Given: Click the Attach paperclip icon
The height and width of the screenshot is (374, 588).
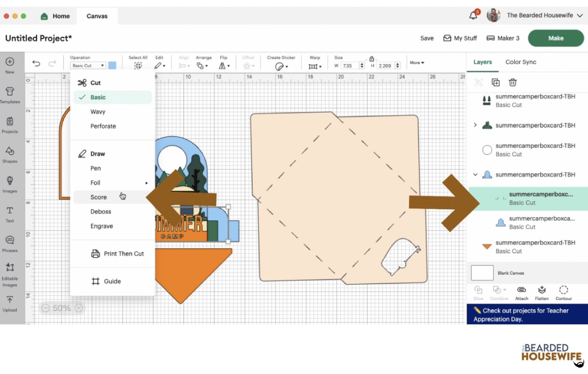Looking at the screenshot, I should point(521,293).
